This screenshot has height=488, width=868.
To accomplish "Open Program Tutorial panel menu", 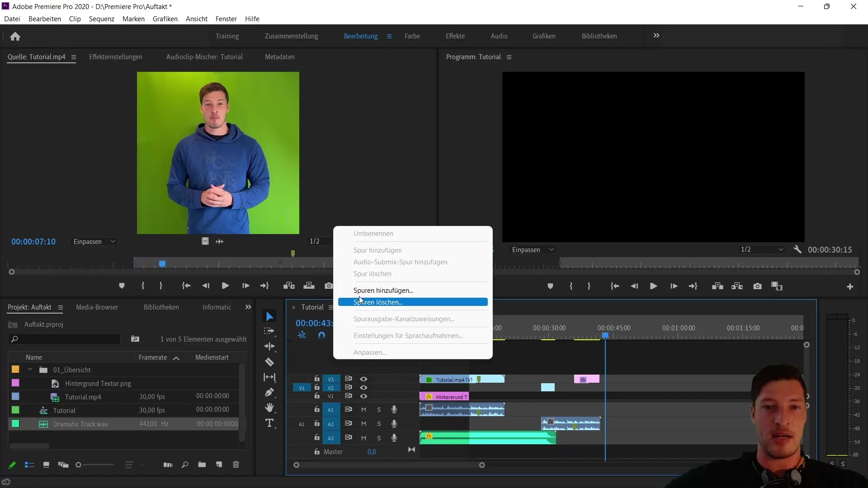I will [x=509, y=57].
